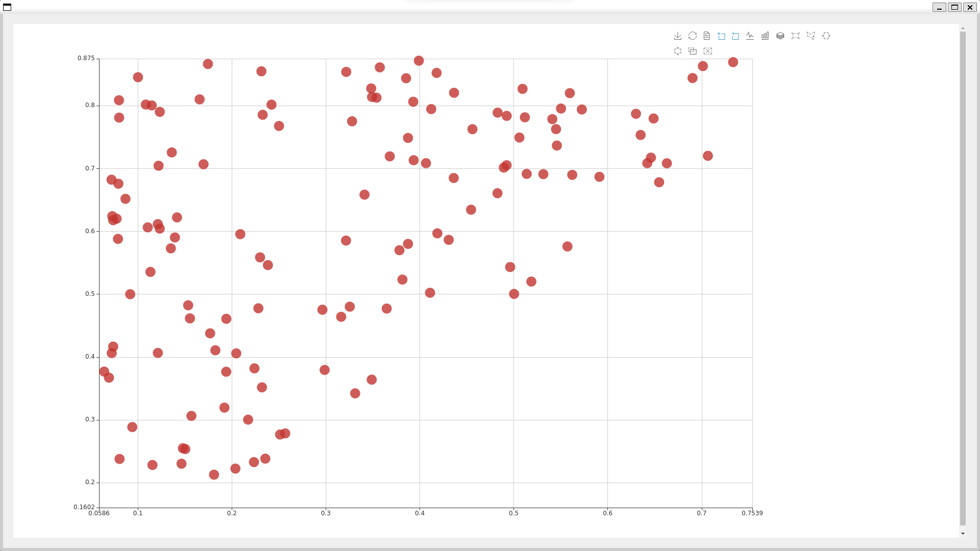Screen dimensions: 980x551
Task: Select the horizontal brush selection tool
Action: tap(826, 36)
